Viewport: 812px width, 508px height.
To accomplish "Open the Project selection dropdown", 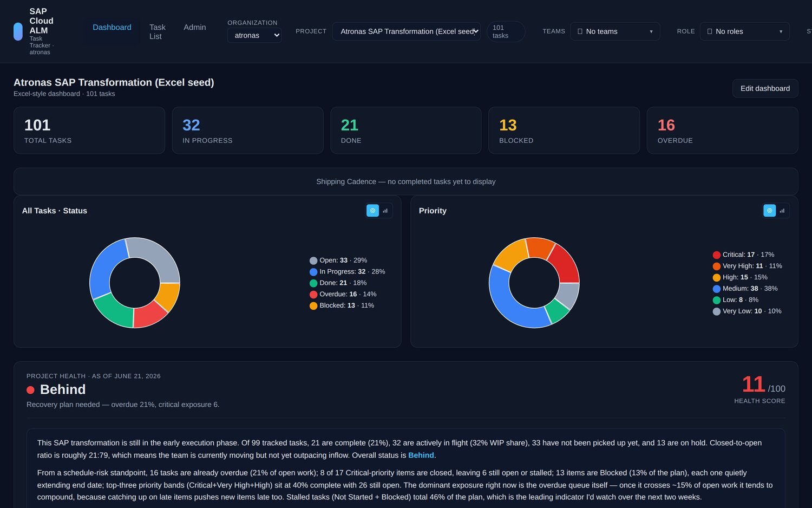I will click(406, 31).
